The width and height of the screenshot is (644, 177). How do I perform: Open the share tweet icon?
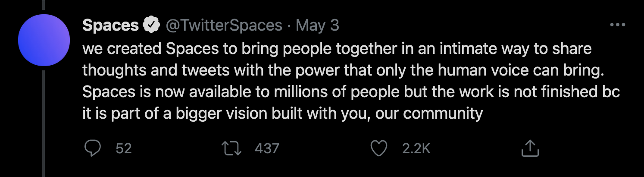530,149
